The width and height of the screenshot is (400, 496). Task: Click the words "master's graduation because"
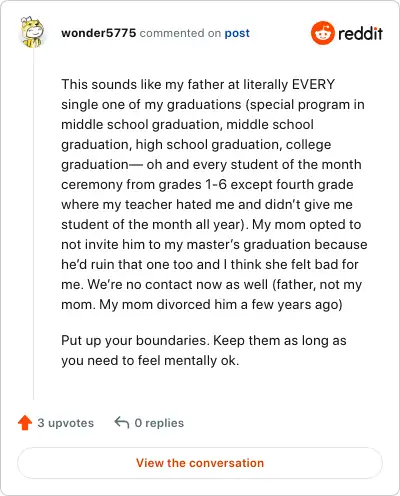[277, 245]
